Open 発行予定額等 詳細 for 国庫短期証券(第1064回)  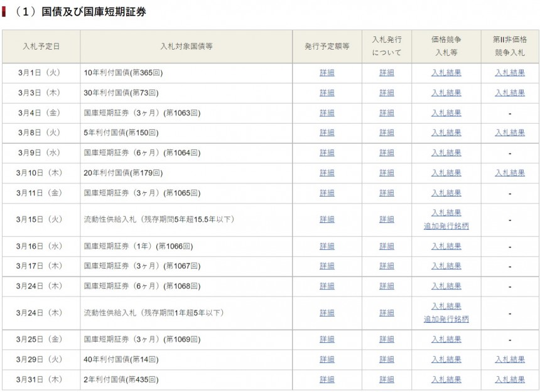tap(327, 153)
